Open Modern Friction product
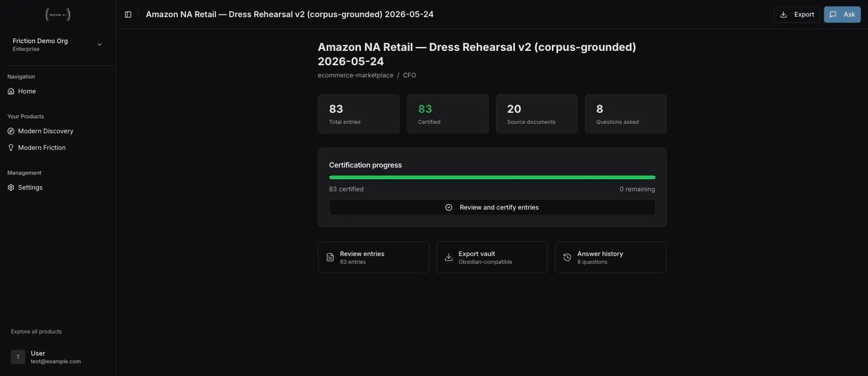Screen dimensions: 868x376 [58, 148]
